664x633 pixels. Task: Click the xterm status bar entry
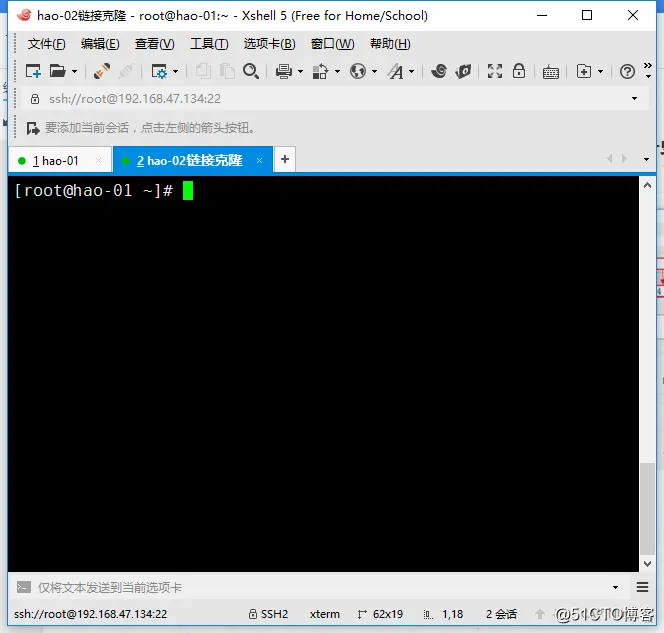pos(324,614)
